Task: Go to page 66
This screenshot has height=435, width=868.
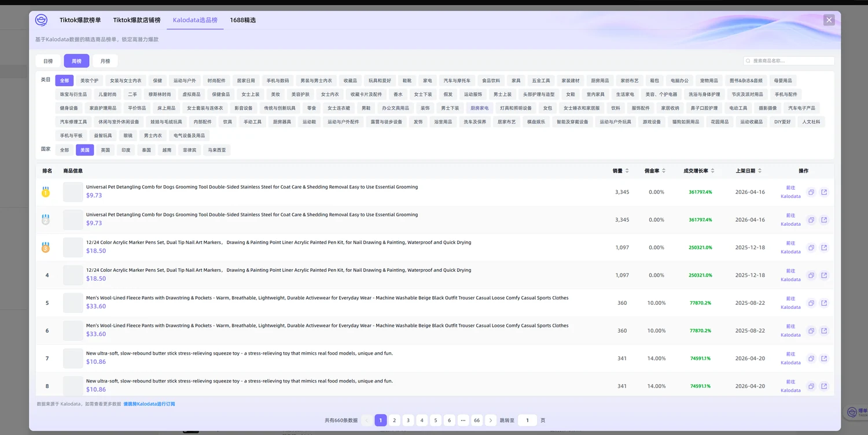Action: click(477, 421)
